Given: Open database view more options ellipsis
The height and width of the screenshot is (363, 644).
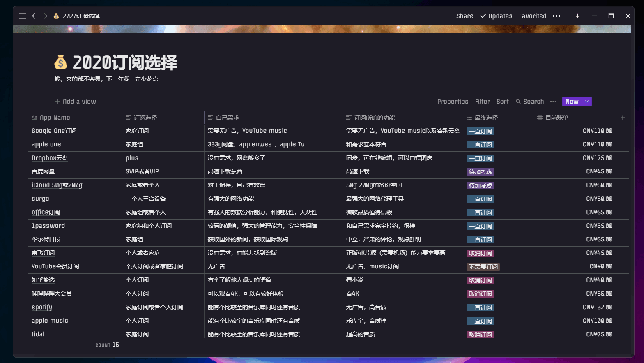Looking at the screenshot, I should coord(553,102).
